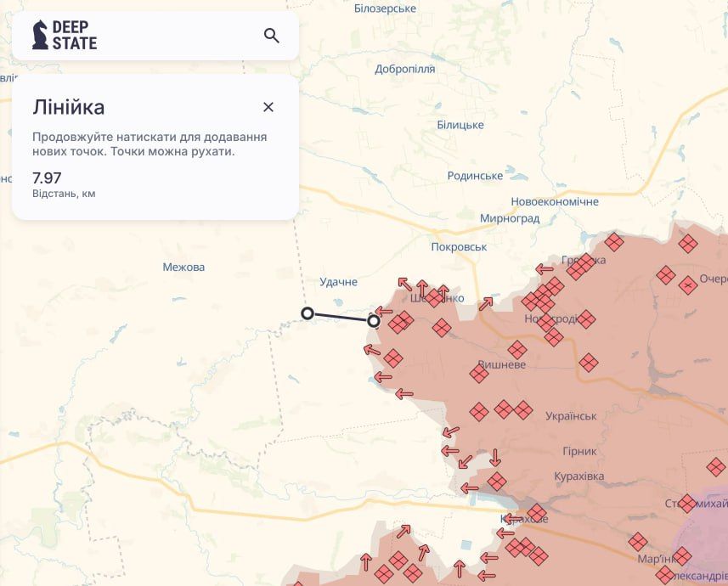
Task: Click the Межова settlement label
Action: point(183,267)
